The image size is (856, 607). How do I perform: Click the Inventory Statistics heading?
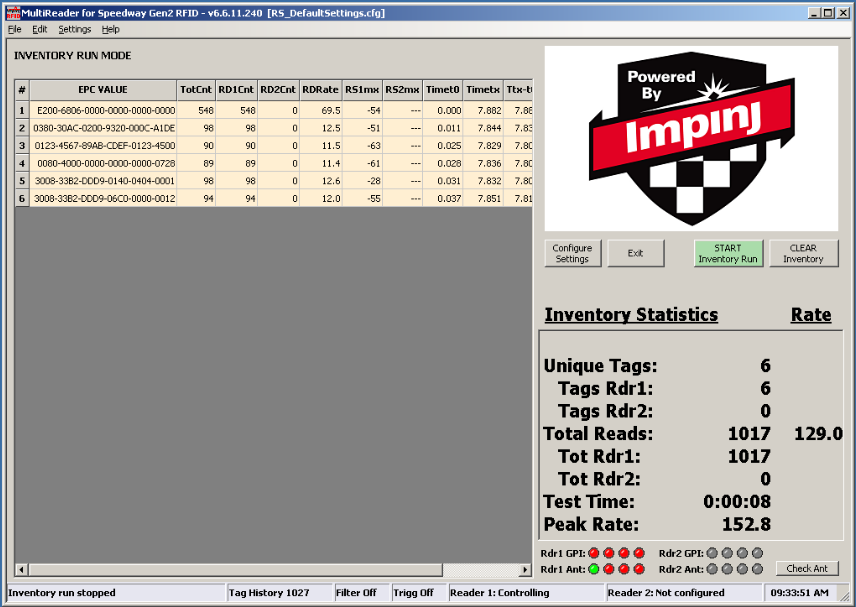point(632,315)
